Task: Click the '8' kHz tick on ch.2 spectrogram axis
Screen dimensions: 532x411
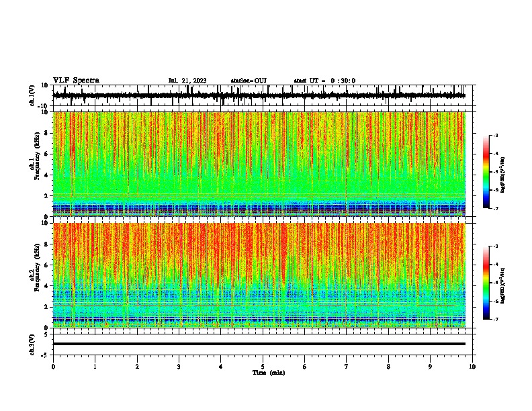Action: tap(47, 244)
